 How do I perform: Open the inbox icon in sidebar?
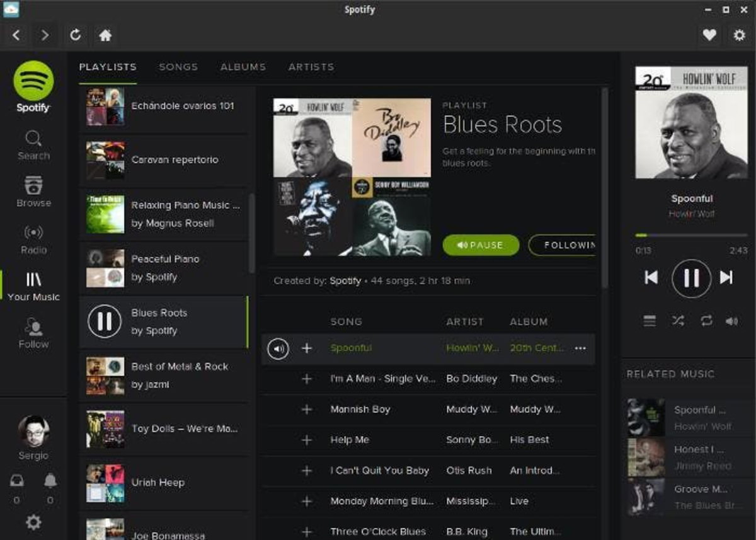click(x=17, y=481)
